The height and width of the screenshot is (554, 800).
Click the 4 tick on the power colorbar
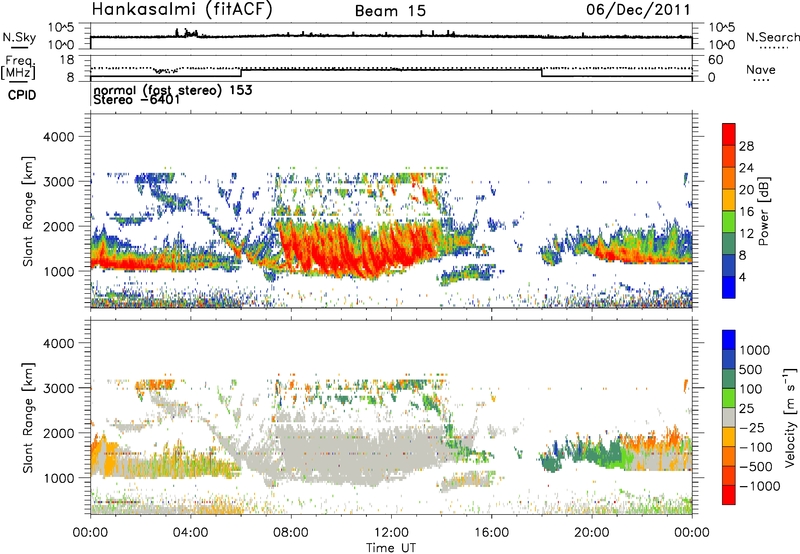742,277
